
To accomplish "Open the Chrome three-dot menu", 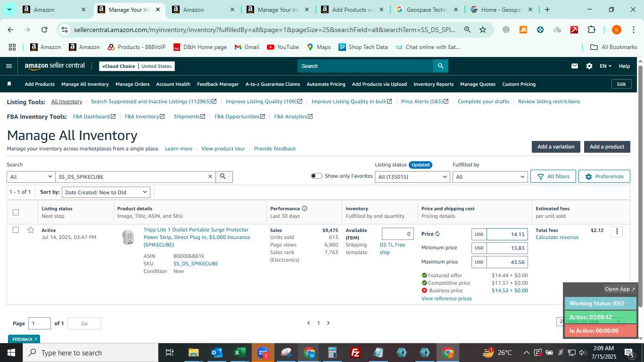I will click(633, 30).
